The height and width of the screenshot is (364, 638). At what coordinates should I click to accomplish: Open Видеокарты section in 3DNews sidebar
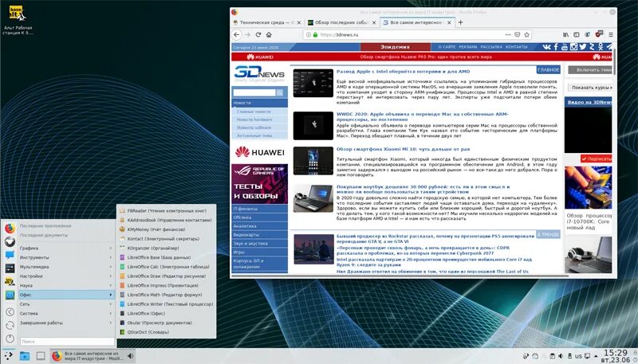(x=260, y=235)
